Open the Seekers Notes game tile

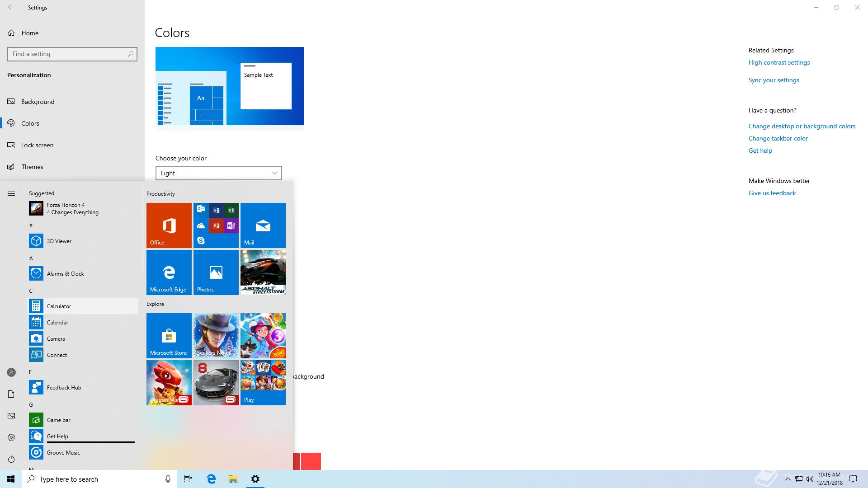pyautogui.click(x=216, y=336)
